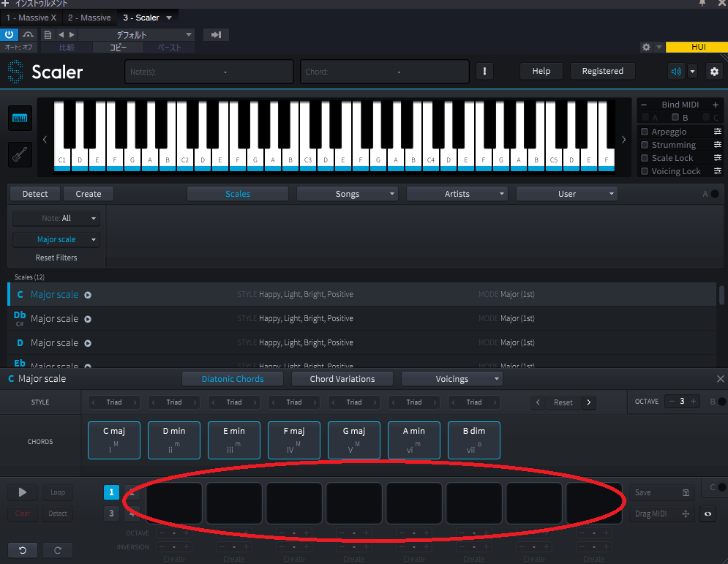Open Voicing Lock settings sliders icon
Image resolution: width=728 pixels, height=564 pixels.
[x=717, y=171]
